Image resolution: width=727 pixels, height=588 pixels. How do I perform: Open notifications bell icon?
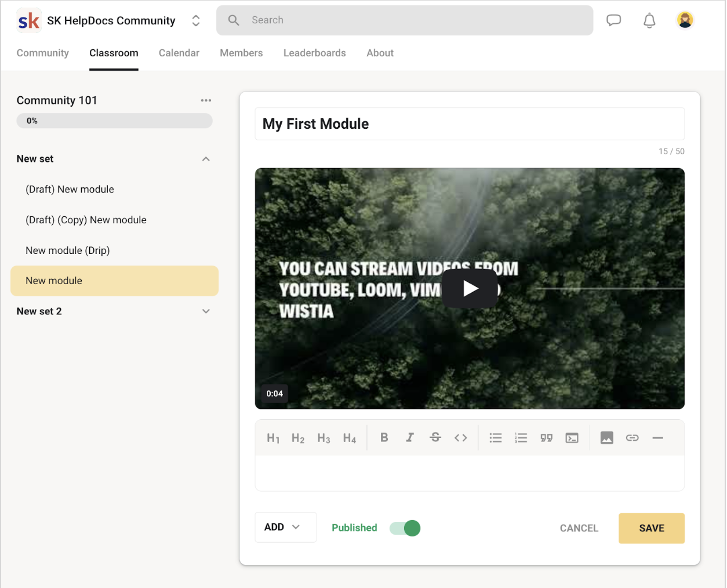tap(649, 20)
